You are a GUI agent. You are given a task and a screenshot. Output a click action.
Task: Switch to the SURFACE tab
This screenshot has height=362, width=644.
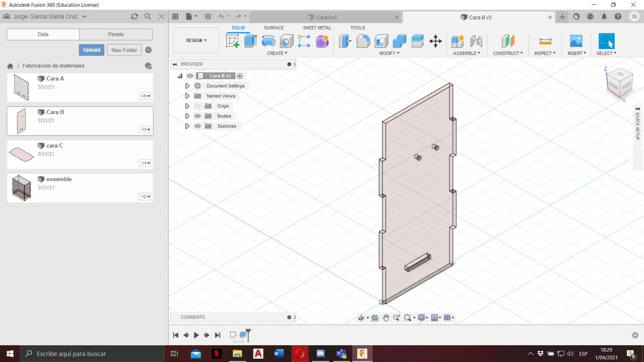[x=274, y=28]
